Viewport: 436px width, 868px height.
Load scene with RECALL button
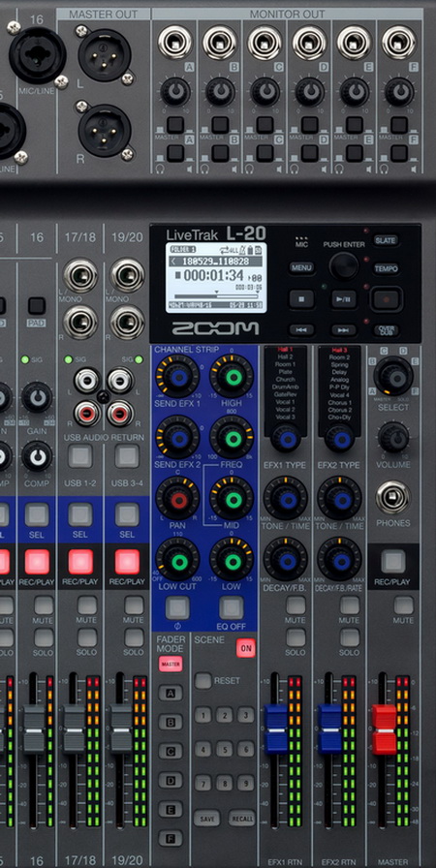tap(242, 819)
